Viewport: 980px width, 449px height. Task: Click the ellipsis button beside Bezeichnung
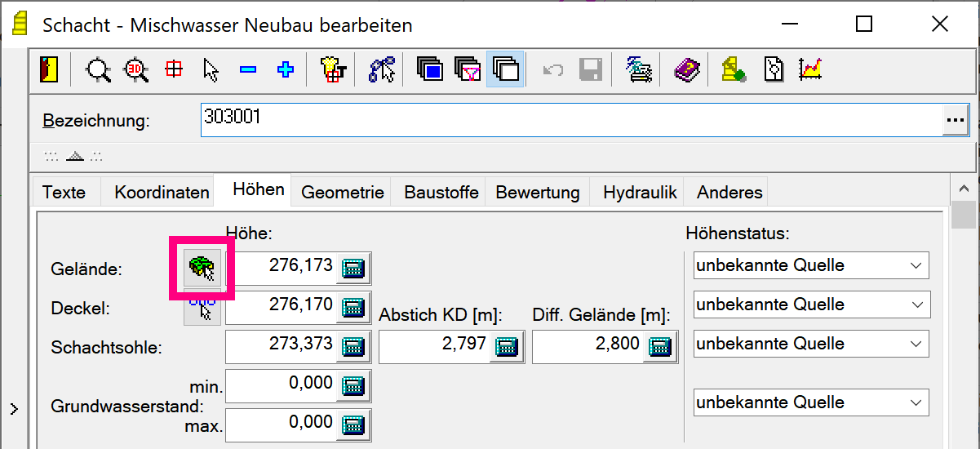pyautogui.click(x=955, y=120)
